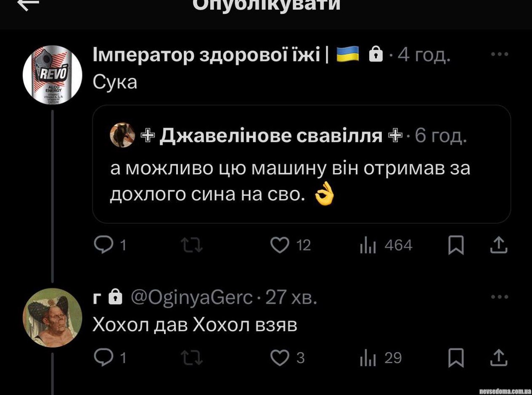Share the Імператор здорової їжі post
This screenshot has width=532, height=395.
[499, 245]
